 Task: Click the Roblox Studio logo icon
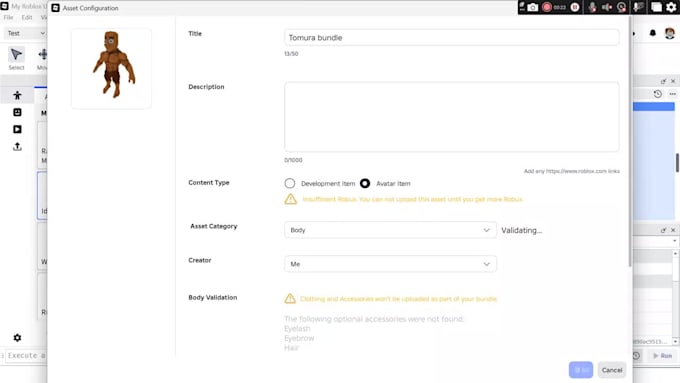(4, 6)
